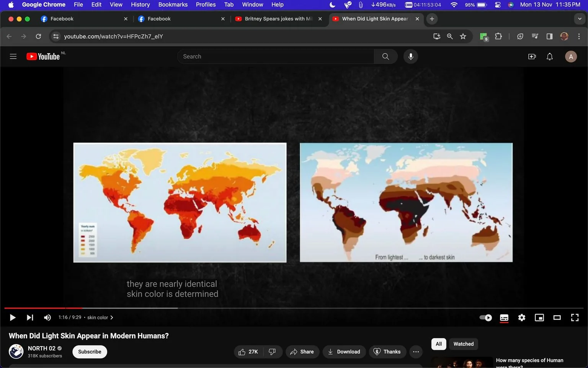
Task: Switch to the Watched filter chip
Action: click(463, 344)
